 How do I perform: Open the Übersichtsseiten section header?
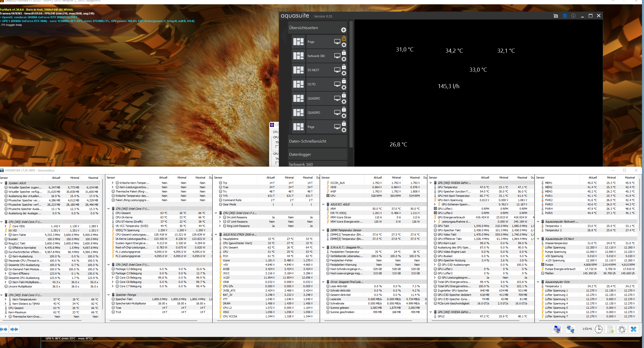pyautogui.click(x=318, y=28)
